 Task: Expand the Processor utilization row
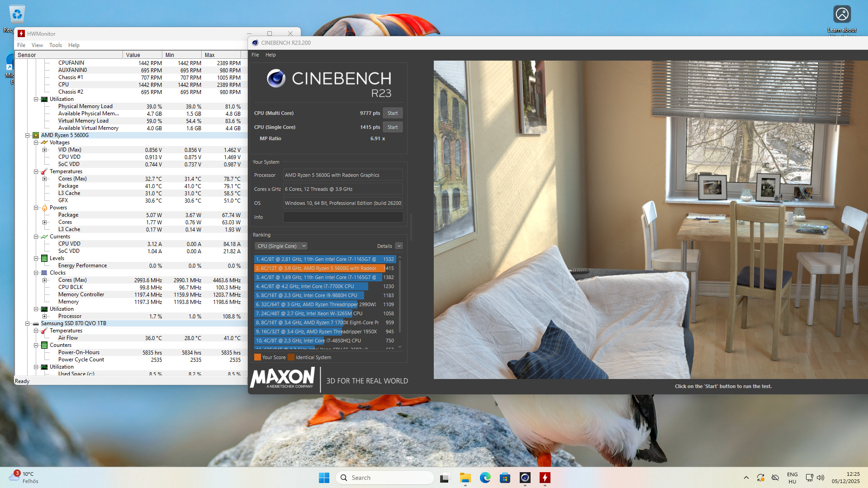[44, 316]
